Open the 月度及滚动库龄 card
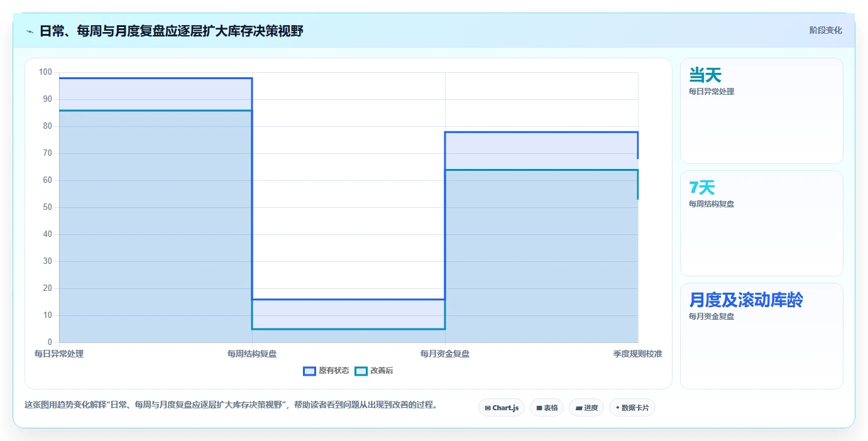The image size is (868, 441). coord(762,336)
